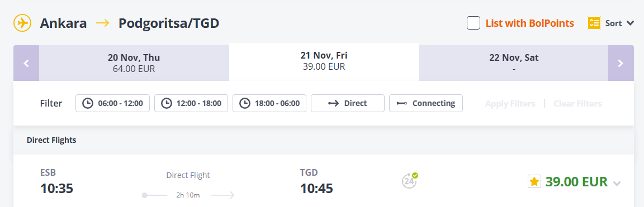Filter by Direct flights only

[348, 103]
